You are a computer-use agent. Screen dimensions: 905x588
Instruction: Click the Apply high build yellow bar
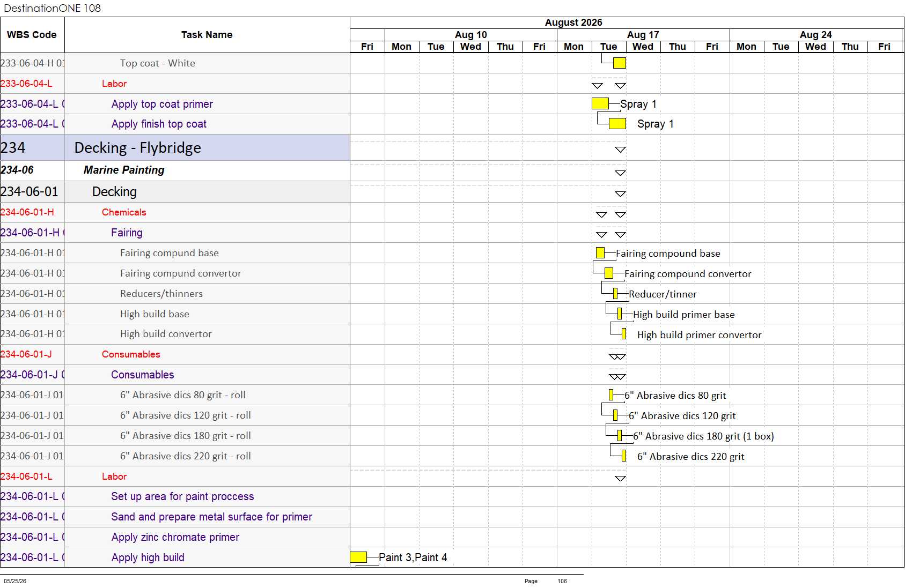pyautogui.click(x=358, y=557)
